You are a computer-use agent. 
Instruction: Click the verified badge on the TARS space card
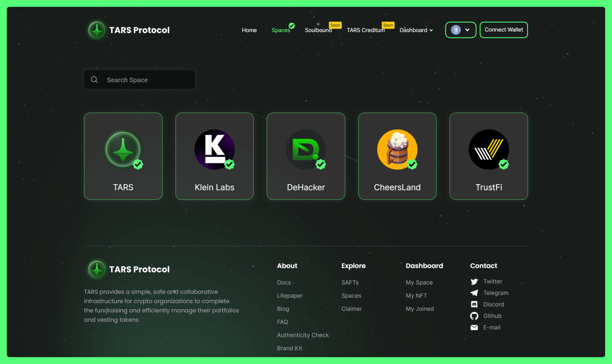[138, 165]
